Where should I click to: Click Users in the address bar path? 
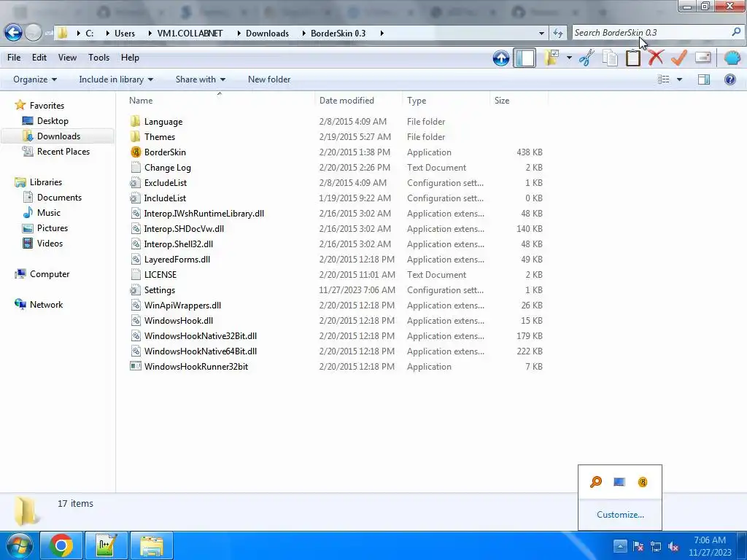coord(125,34)
